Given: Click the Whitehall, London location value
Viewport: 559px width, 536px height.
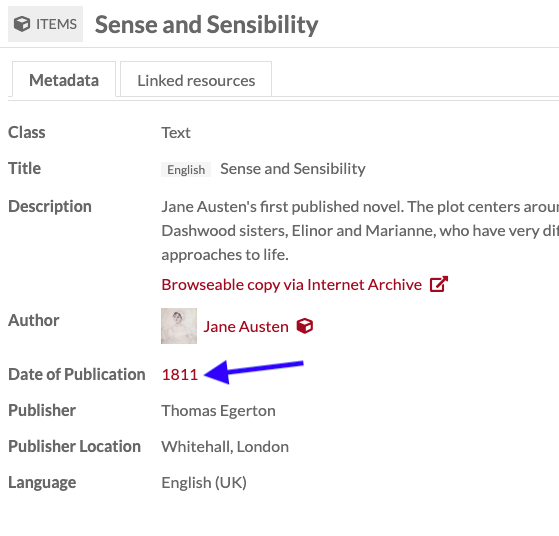Looking at the screenshot, I should click(x=225, y=446).
